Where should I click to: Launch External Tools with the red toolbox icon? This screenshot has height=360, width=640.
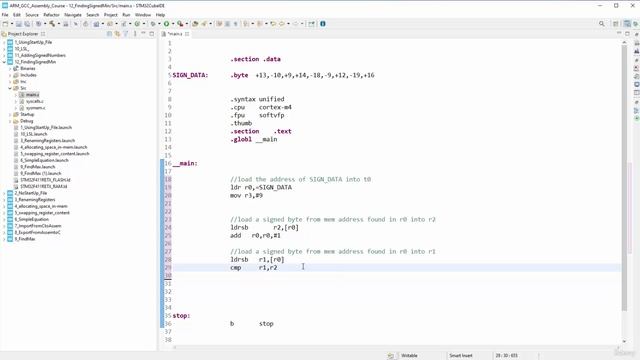pos(180,24)
